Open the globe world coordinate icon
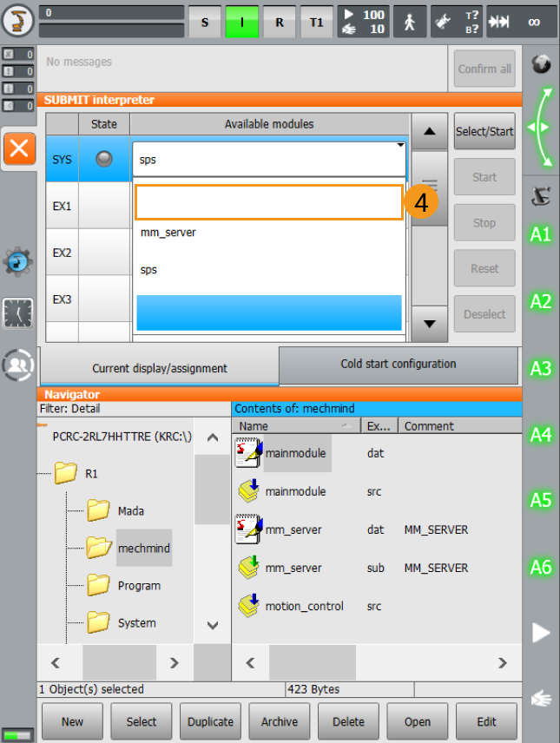This screenshot has width=560, height=743. pyautogui.click(x=541, y=64)
